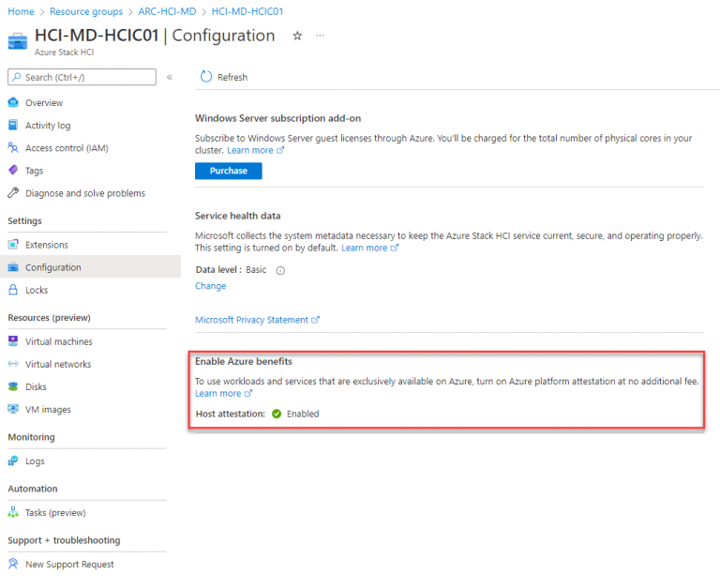720x588 pixels.
Task: Collapse the sidebar using double chevron
Action: pyautogui.click(x=170, y=77)
